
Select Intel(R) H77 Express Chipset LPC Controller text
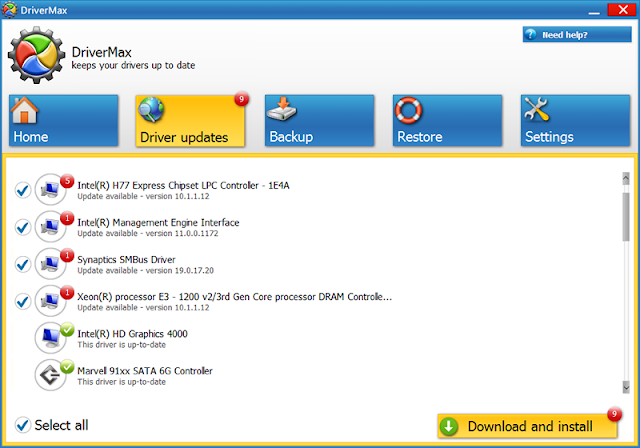[183, 186]
